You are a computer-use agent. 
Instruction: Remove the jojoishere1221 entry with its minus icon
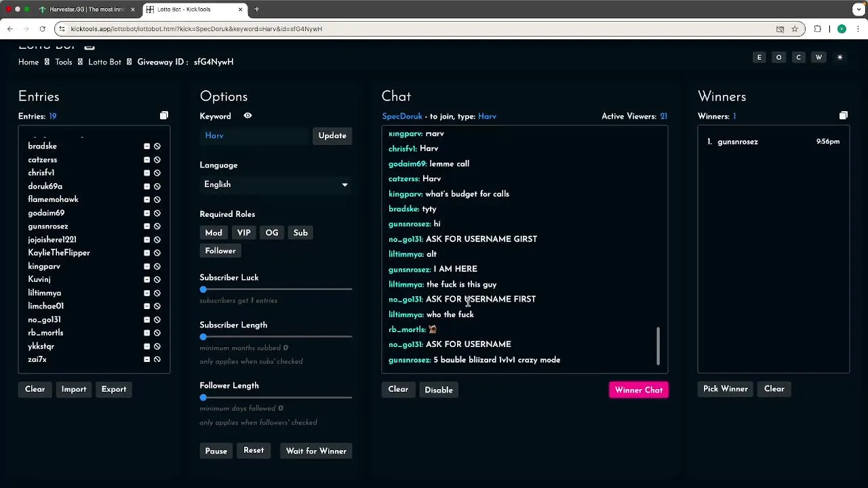point(146,240)
